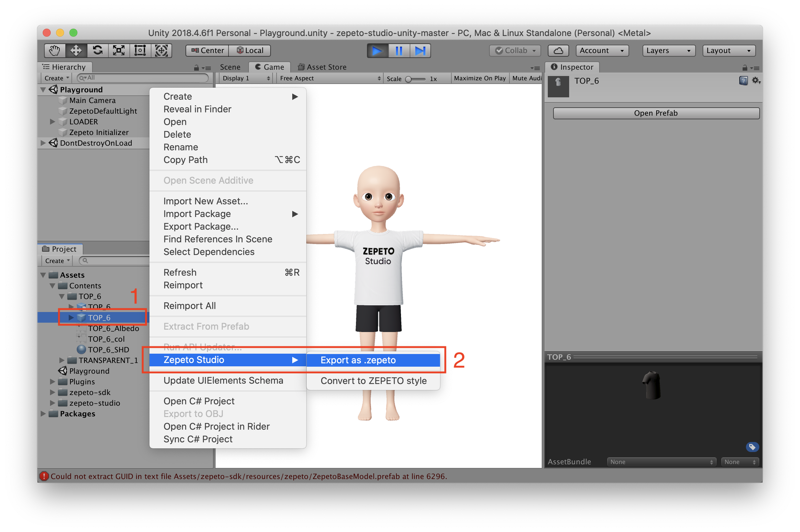The image size is (800, 532).
Task: Select the Scale tool in toolbar
Action: 118,51
